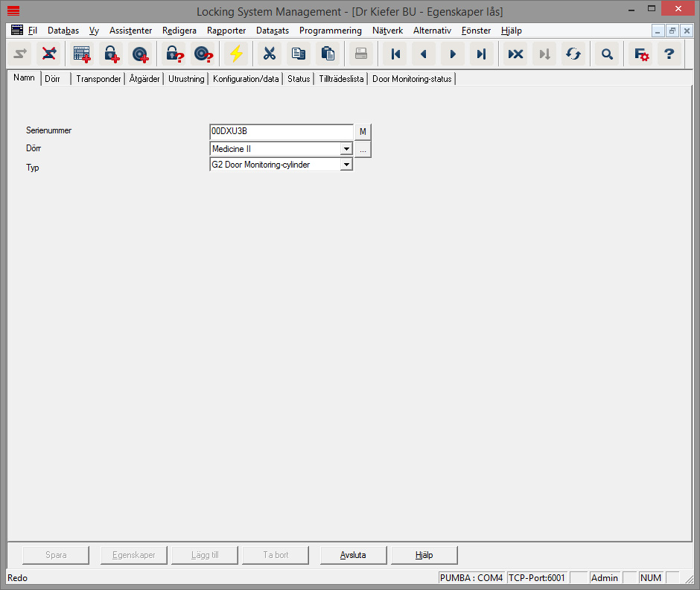Go to first record arrow icon
The image size is (700, 590).
tap(395, 54)
